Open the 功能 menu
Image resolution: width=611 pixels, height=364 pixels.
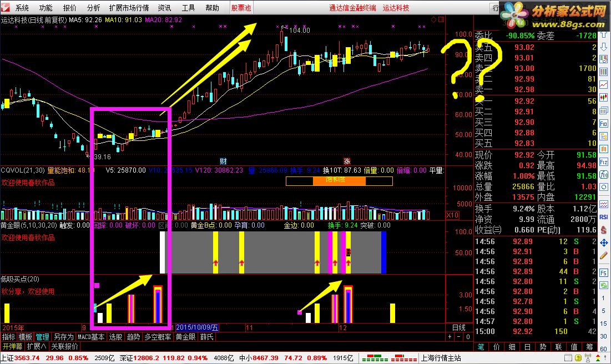[x=46, y=8]
